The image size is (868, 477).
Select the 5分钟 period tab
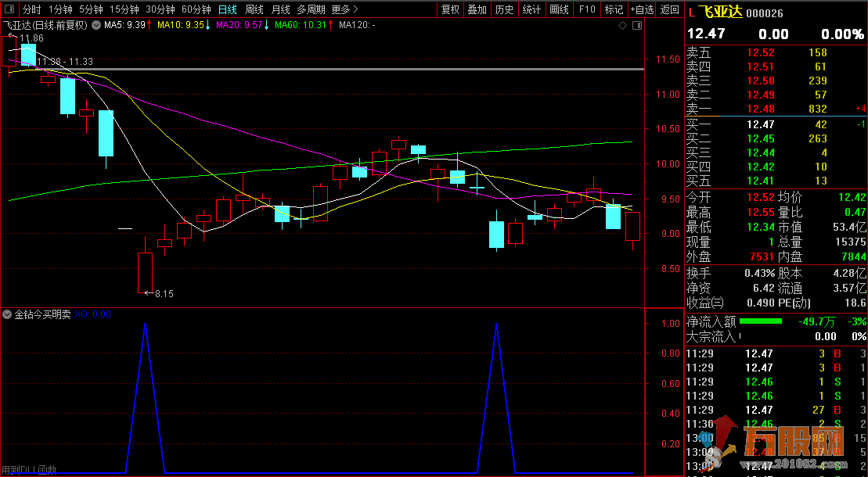[91, 9]
